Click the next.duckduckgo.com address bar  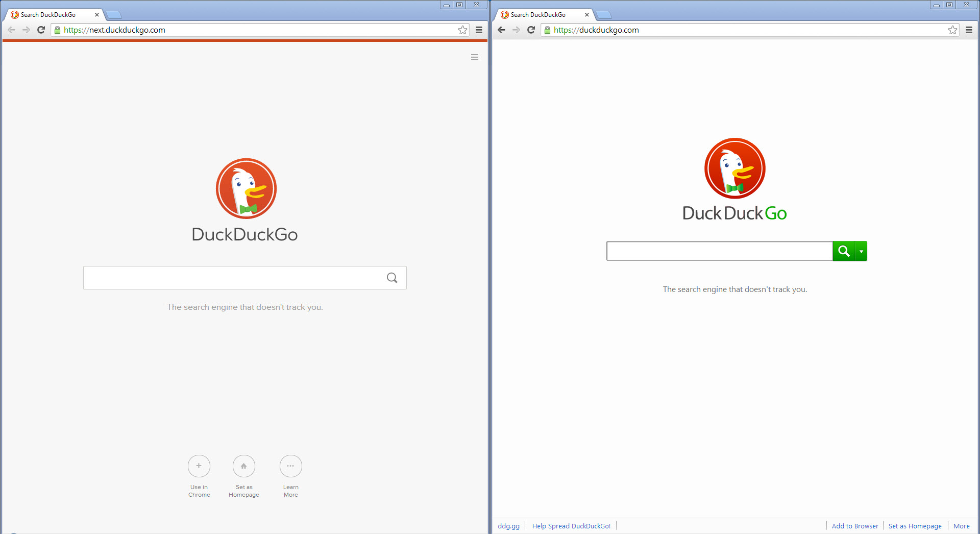pyautogui.click(x=259, y=30)
